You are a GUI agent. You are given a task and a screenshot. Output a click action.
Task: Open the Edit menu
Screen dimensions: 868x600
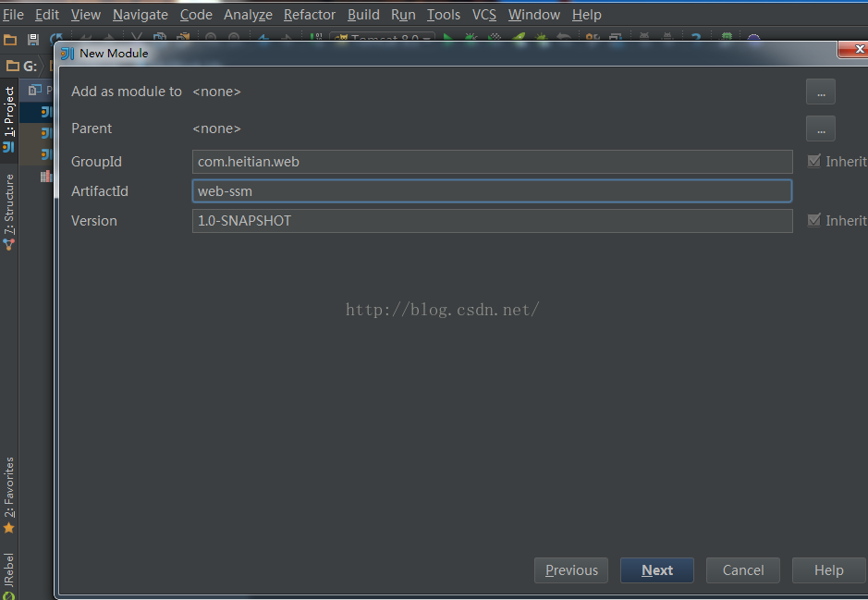[47, 15]
